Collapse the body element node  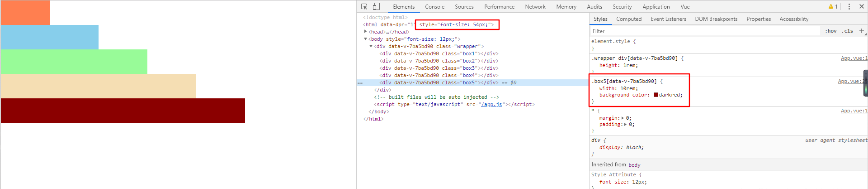365,39
